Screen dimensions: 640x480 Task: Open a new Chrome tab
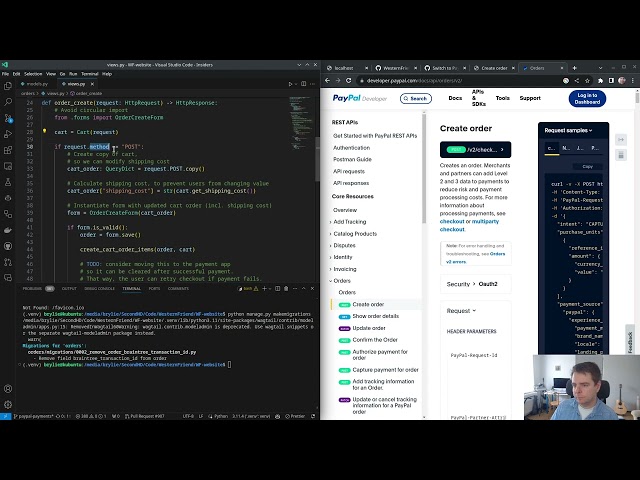[x=574, y=68]
